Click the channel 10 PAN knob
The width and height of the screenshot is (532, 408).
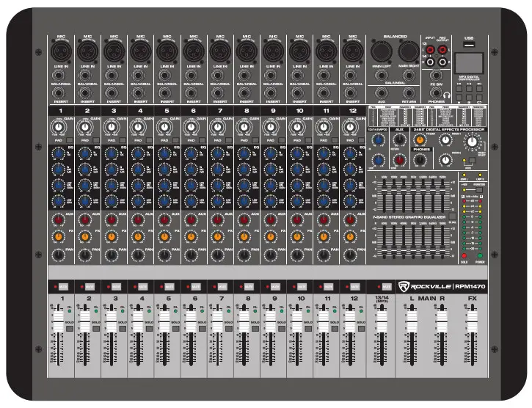tap(297, 255)
